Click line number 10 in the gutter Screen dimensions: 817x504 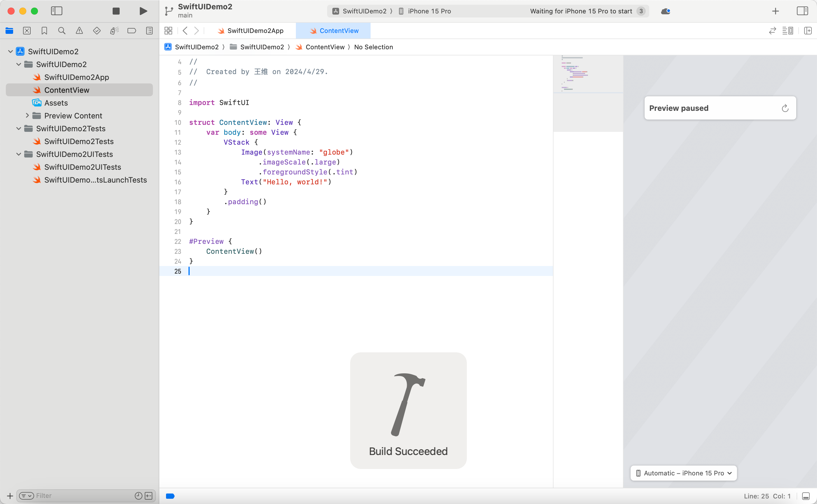178,122
